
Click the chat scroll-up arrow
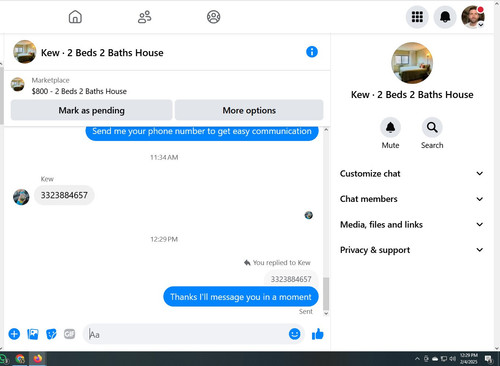[x=326, y=130]
